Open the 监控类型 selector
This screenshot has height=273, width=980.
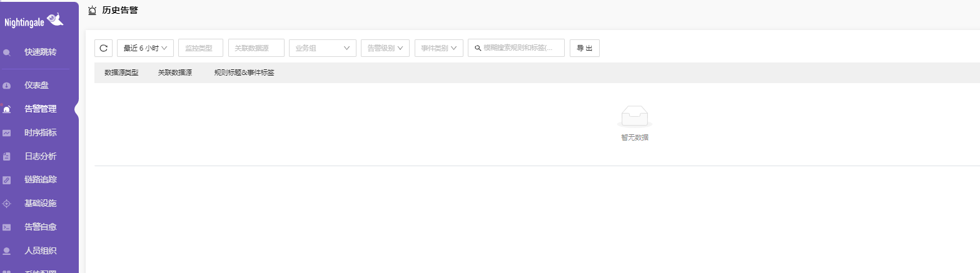click(201, 48)
